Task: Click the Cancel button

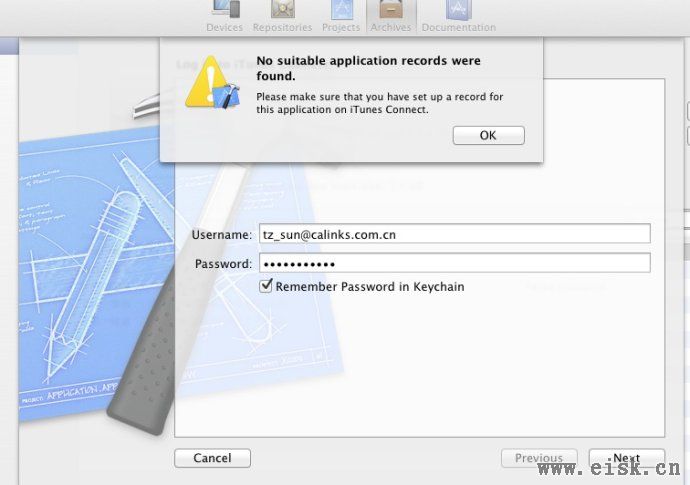Action: (213, 458)
